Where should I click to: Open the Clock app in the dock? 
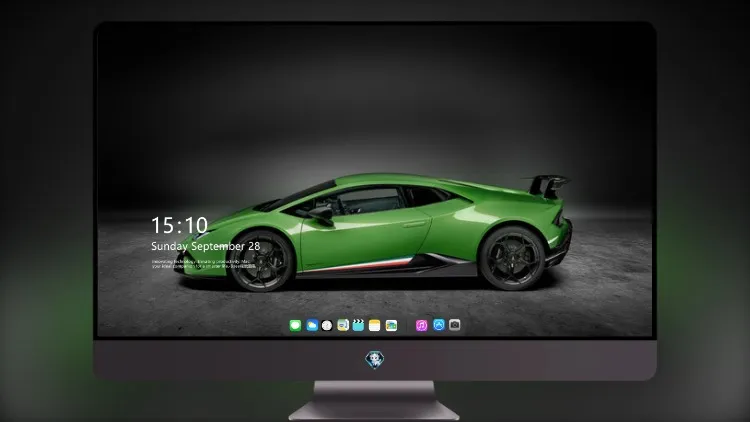coord(327,325)
